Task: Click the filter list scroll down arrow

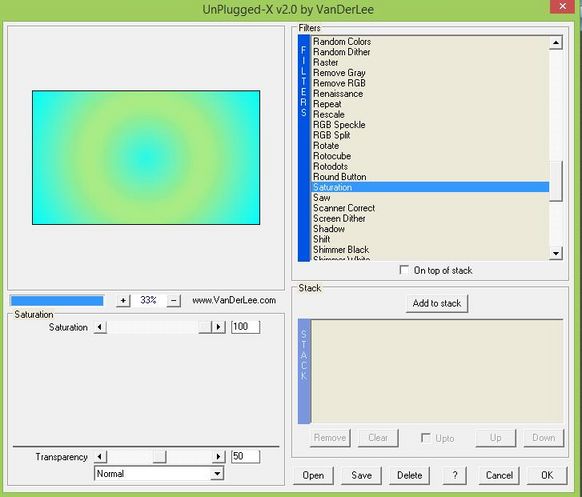Action: (556, 253)
